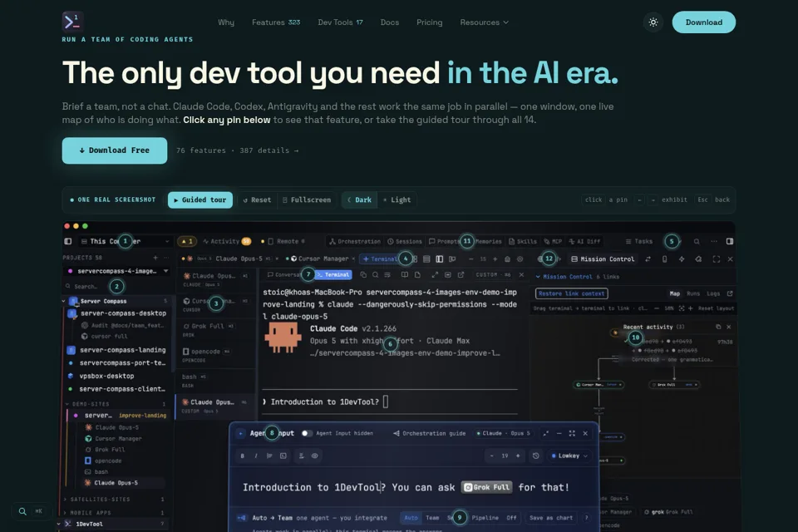
Task: Select Grok Full in terminal list
Action: pyautogui.click(x=215, y=329)
